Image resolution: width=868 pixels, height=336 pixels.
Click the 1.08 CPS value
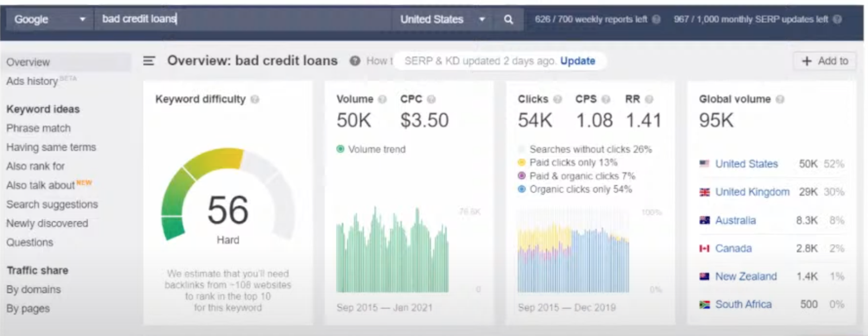click(595, 120)
